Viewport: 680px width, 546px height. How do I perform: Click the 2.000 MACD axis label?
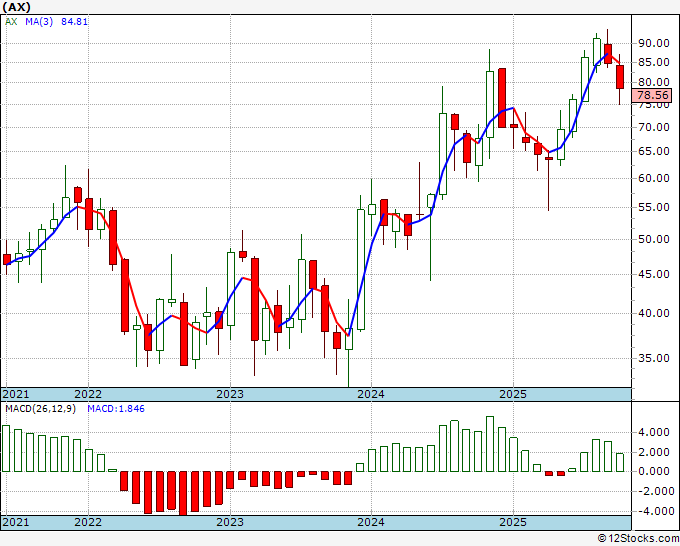[656, 452]
